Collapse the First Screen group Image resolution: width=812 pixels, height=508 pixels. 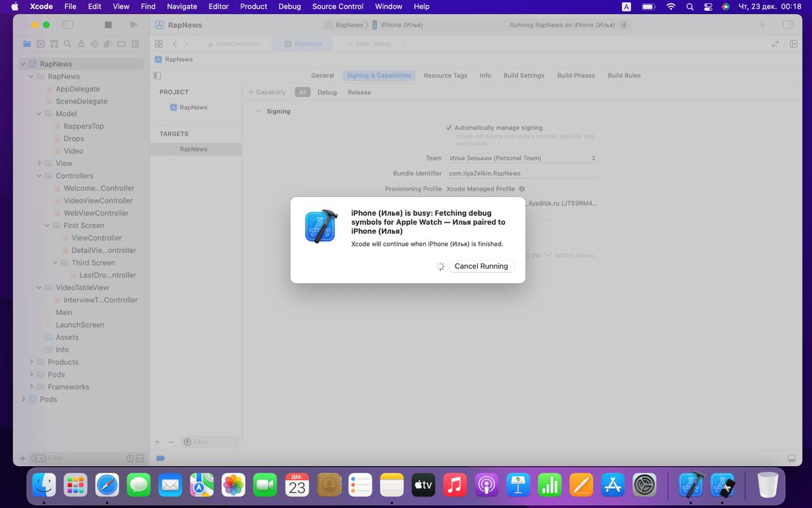[x=47, y=225]
